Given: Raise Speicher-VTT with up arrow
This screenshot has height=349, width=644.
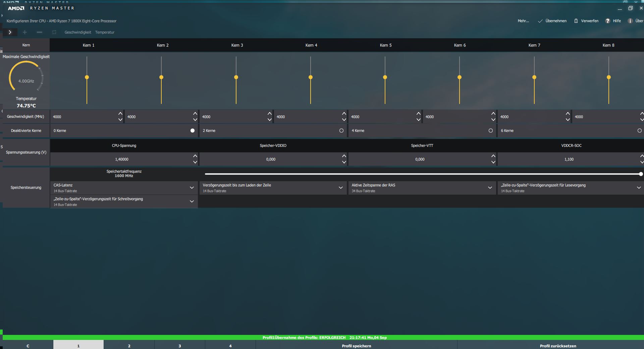Looking at the screenshot, I should (x=493, y=156).
